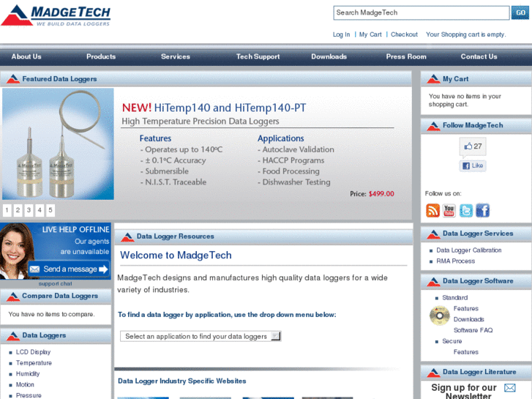
Task: Click Sign up for our Newsletter
Action: 464,391
